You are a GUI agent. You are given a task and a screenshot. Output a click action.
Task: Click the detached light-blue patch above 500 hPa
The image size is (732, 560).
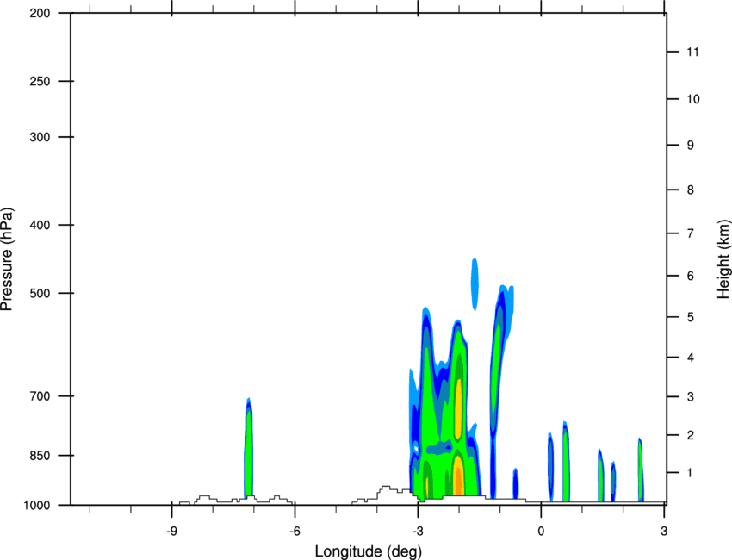click(x=475, y=284)
